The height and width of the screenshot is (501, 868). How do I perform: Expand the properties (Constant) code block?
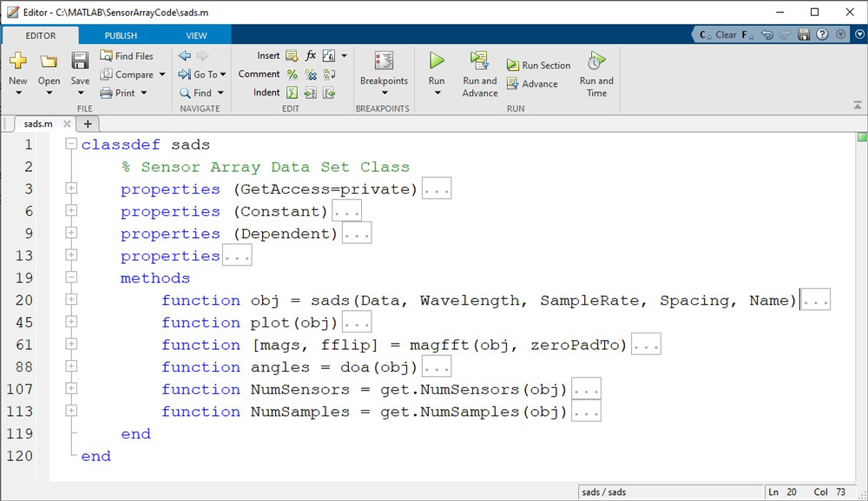click(x=70, y=211)
